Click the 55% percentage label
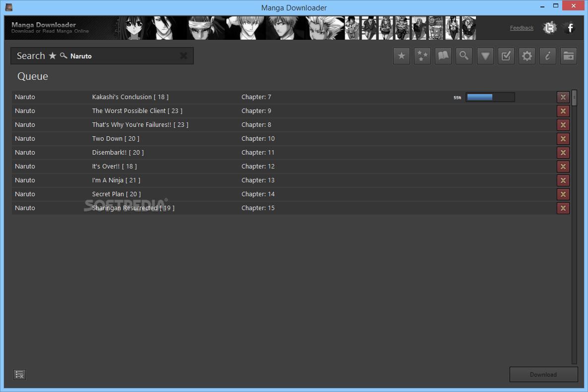Viewport: 588px width, 392px height. click(x=457, y=98)
